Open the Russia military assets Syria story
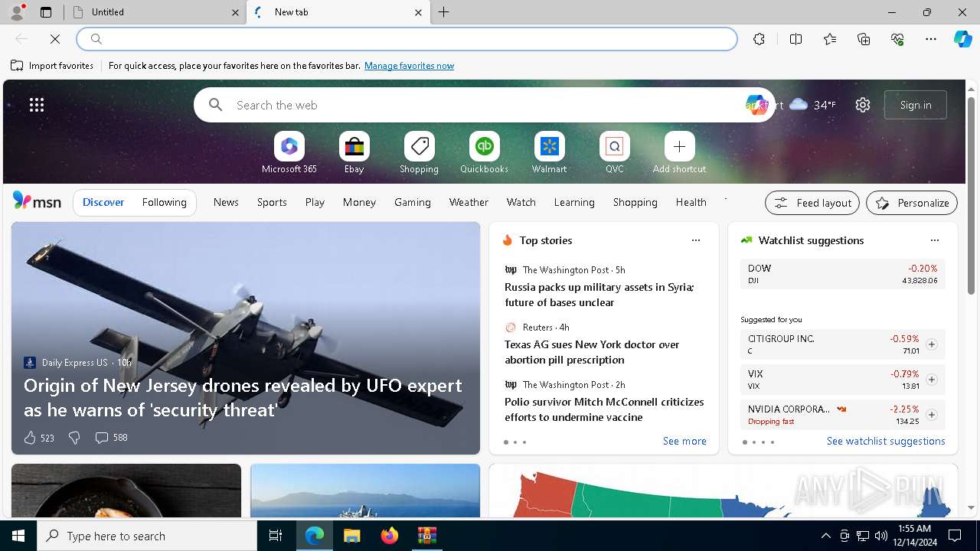980x551 pixels. [x=599, y=295]
